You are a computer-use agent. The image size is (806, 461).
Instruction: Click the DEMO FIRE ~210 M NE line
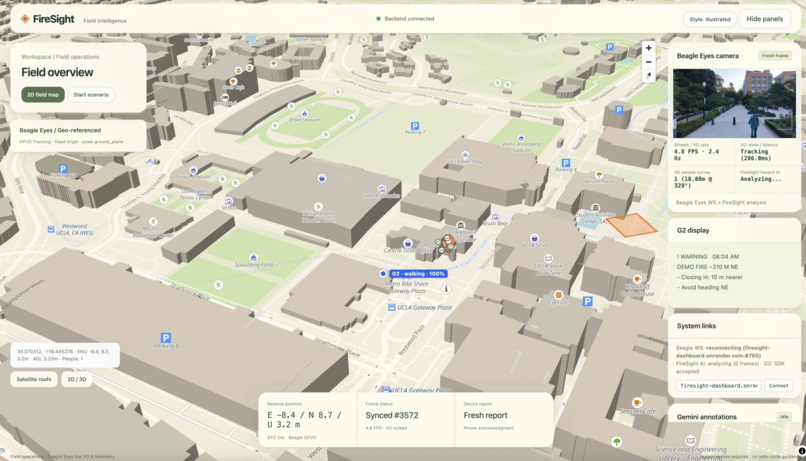pyautogui.click(x=707, y=267)
